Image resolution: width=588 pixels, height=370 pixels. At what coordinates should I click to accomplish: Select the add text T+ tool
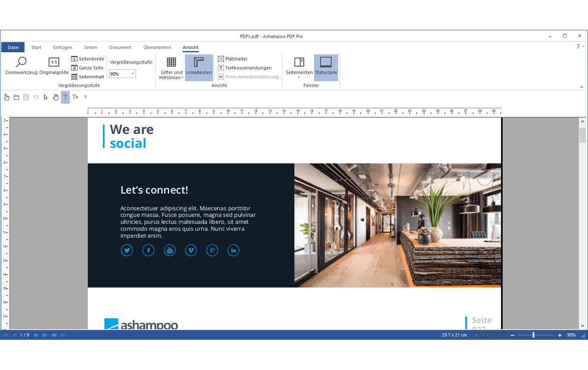pos(75,97)
